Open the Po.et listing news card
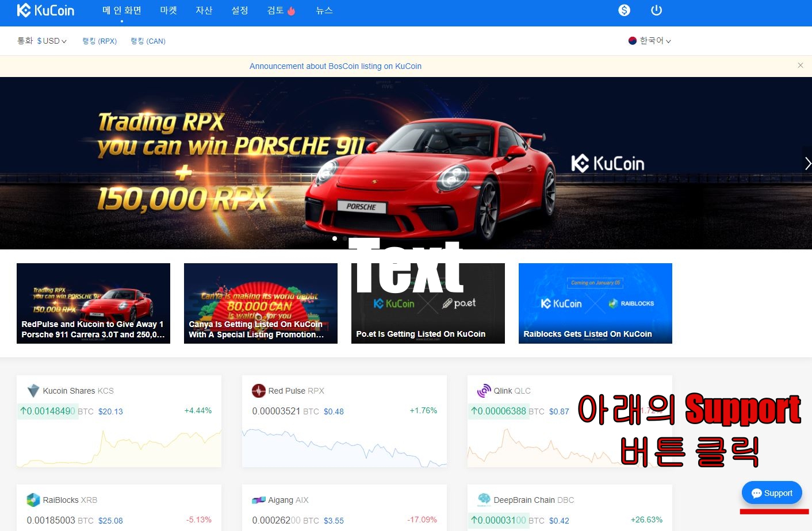 click(428, 303)
